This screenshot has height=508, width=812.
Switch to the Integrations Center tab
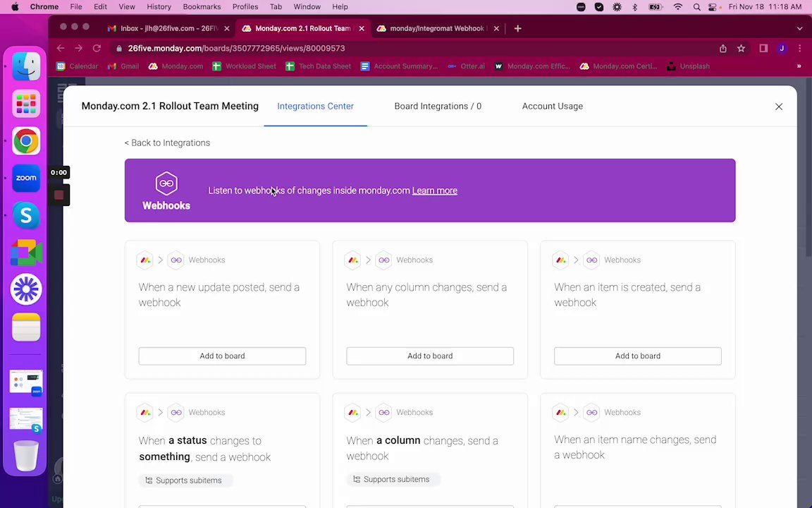(315, 107)
